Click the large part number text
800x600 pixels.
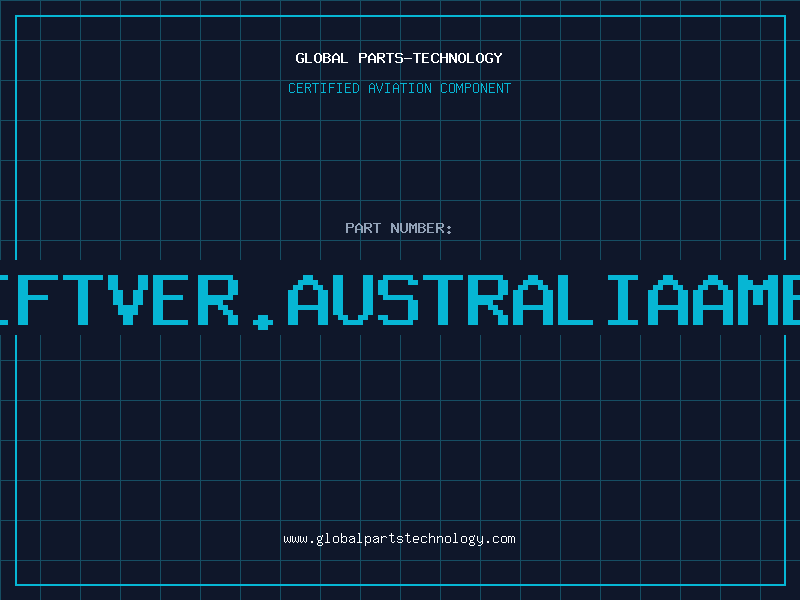coord(400,301)
